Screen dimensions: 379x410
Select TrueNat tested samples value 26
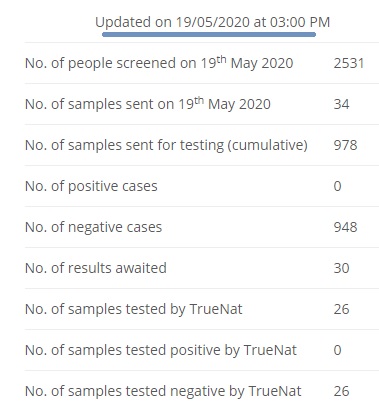click(x=341, y=309)
